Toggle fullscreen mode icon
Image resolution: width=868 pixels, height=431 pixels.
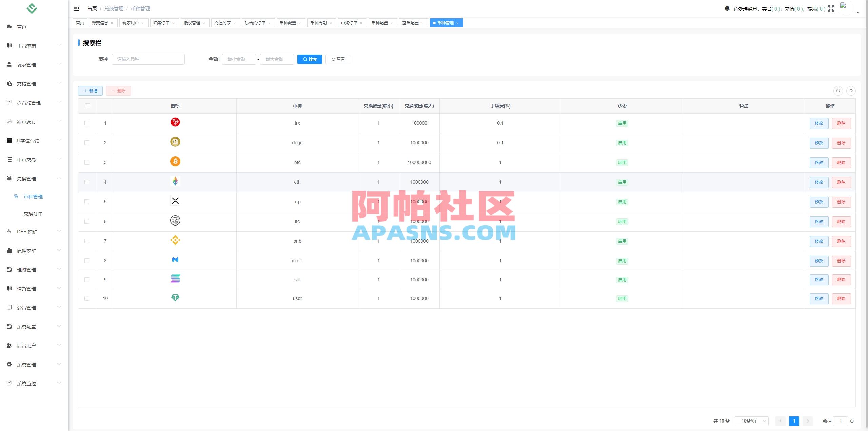coord(831,8)
